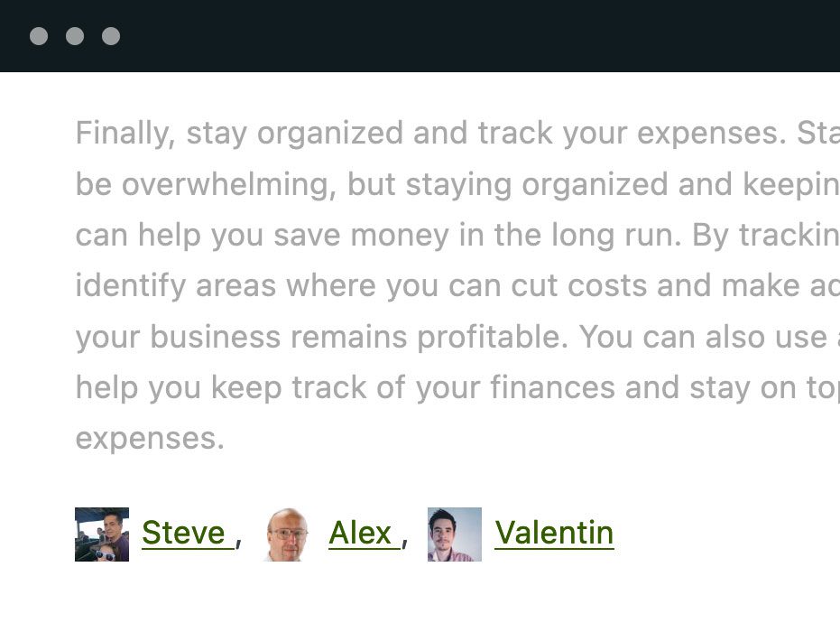Click the middle gray window dot
This screenshot has width=840, height=632.
[75, 36]
